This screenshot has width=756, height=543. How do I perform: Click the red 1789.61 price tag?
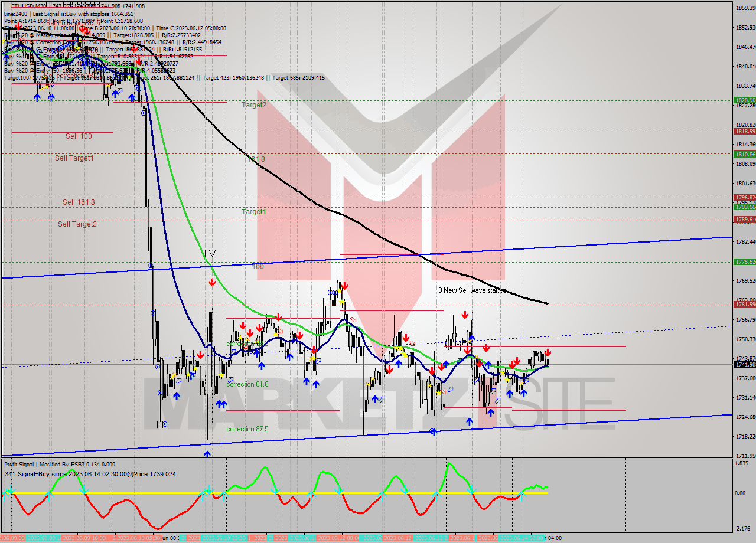tap(745, 220)
